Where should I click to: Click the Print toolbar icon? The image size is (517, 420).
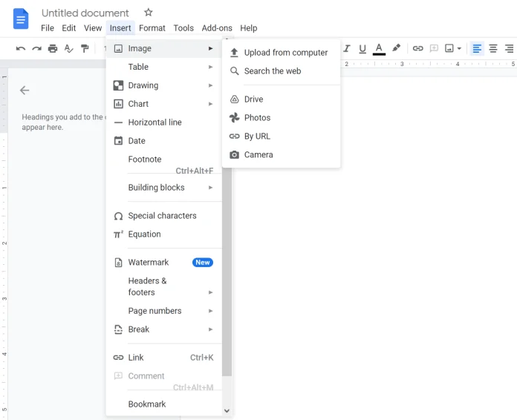coord(53,49)
